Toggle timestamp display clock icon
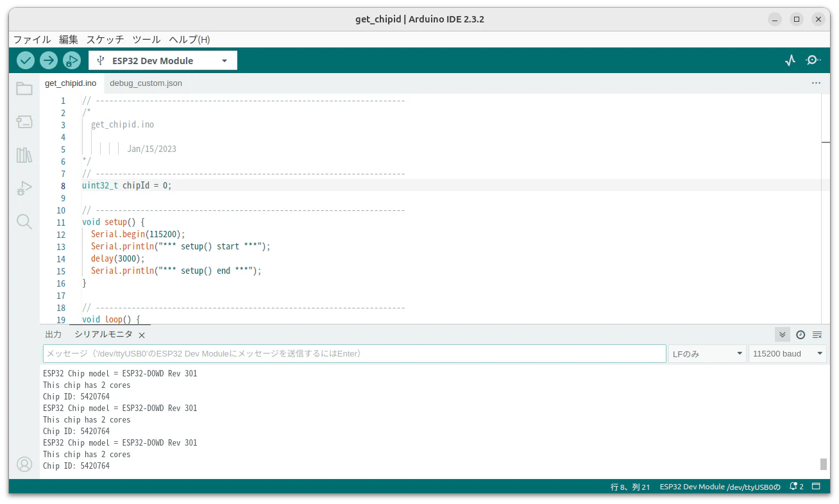This screenshot has width=839, height=504. click(801, 335)
